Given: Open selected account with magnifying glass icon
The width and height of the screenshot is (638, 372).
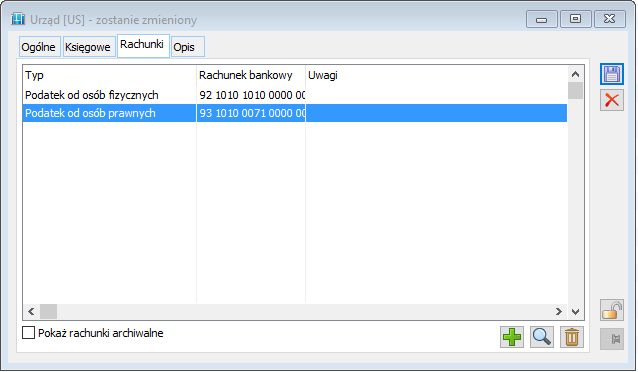Looking at the screenshot, I should 542,337.
